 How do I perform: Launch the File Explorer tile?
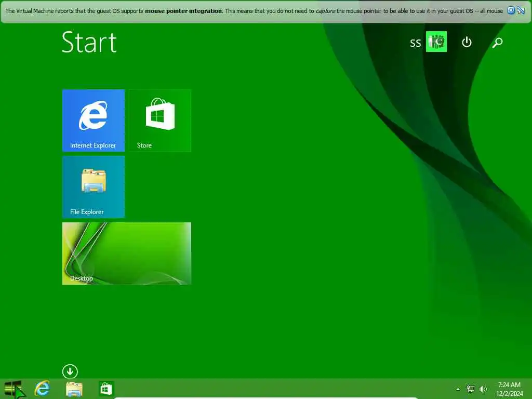coord(94,187)
